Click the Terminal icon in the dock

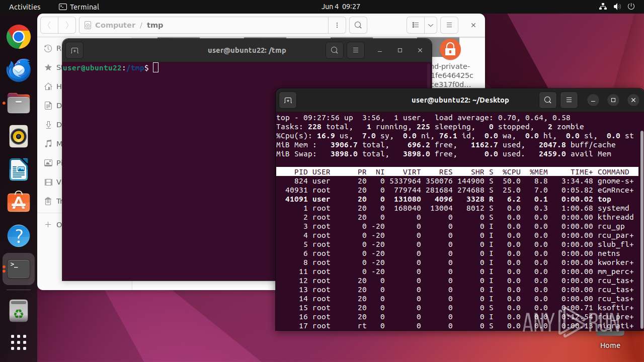(x=19, y=269)
